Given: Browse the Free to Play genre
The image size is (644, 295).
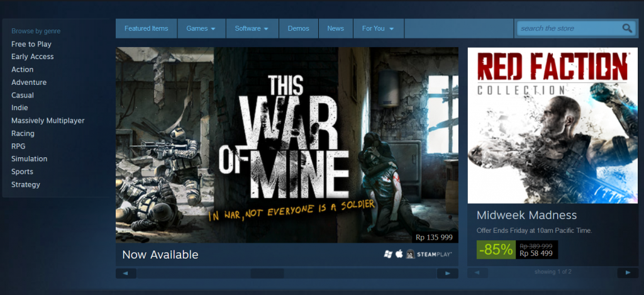Looking at the screenshot, I should pos(31,44).
